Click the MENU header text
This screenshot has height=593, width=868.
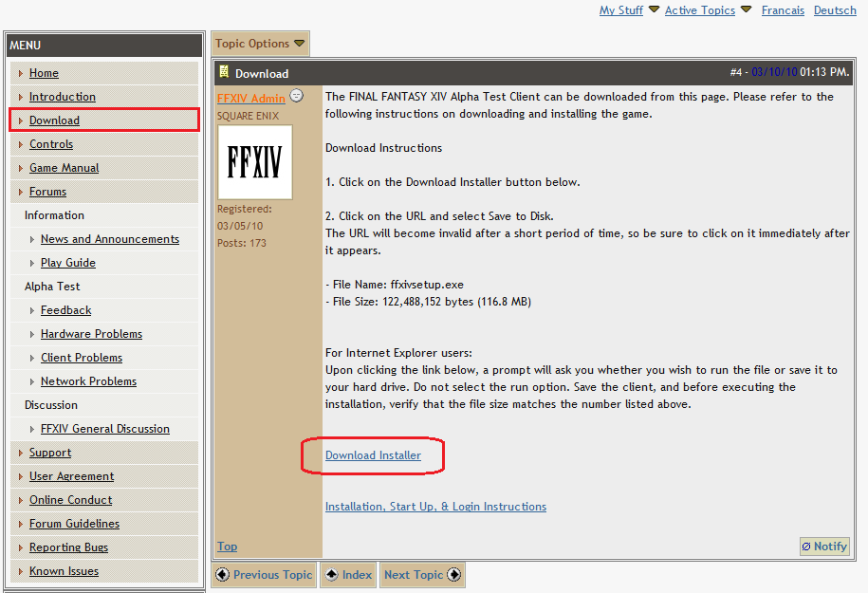(25, 46)
